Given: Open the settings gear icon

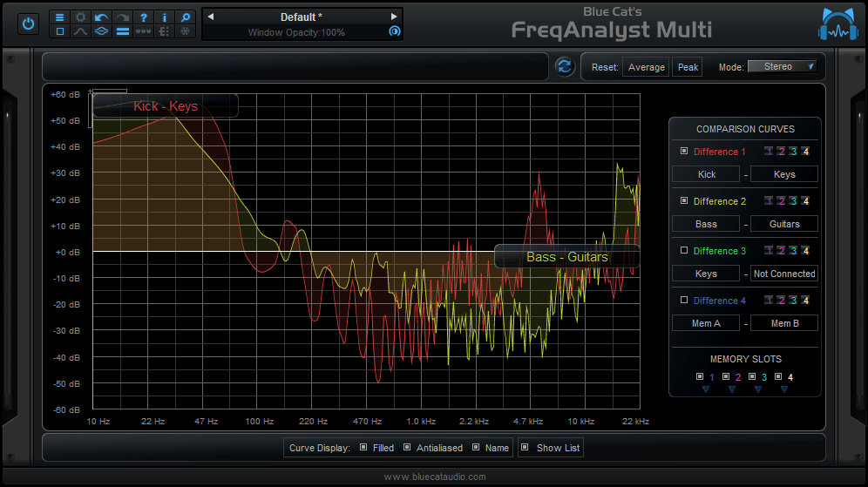Looking at the screenshot, I should pos(80,17).
